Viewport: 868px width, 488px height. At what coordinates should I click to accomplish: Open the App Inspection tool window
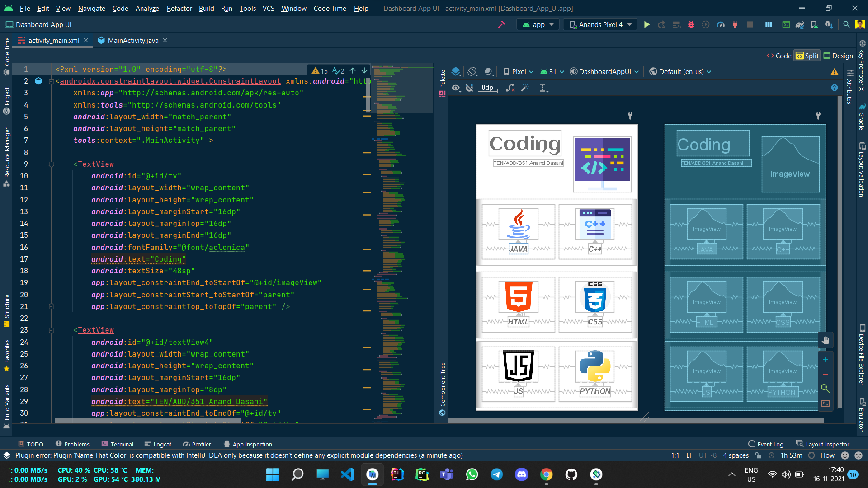[x=248, y=444]
